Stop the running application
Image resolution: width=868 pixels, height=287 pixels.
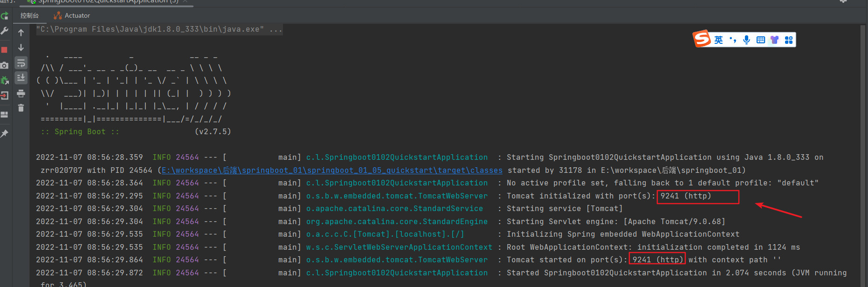point(4,49)
